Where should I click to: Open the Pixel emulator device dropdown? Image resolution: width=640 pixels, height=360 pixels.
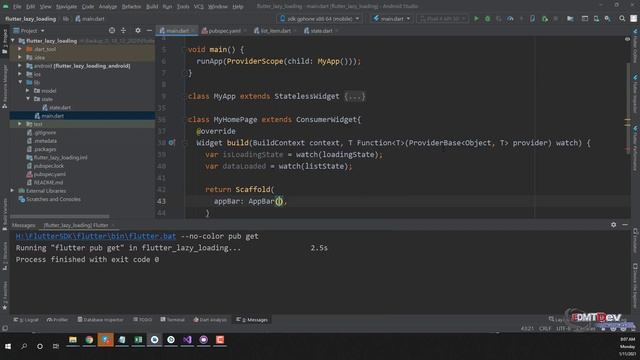click(443, 19)
